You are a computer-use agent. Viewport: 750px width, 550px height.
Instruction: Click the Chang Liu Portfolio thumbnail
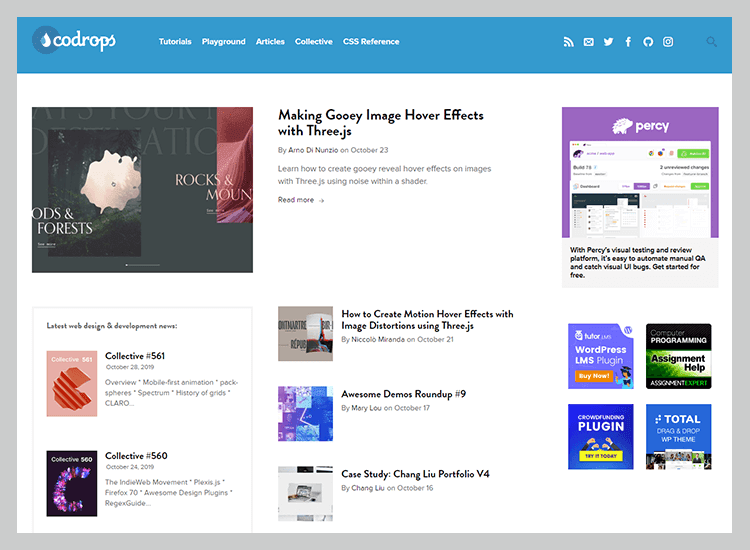[x=305, y=494]
